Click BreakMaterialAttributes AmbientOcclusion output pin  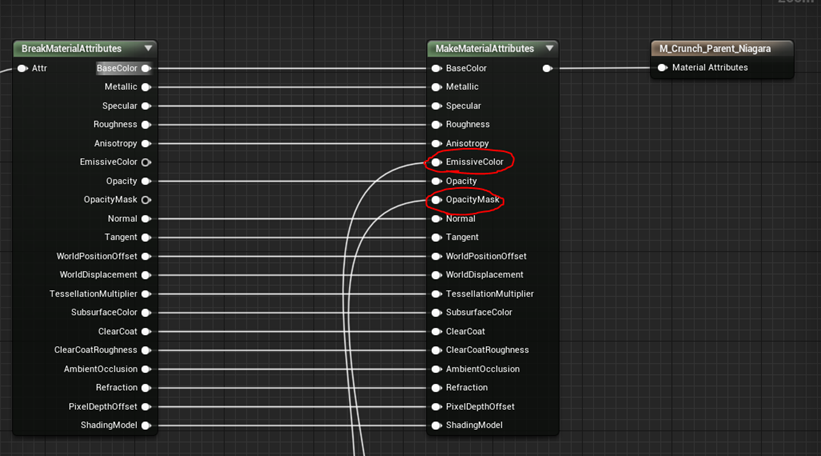pyautogui.click(x=147, y=369)
